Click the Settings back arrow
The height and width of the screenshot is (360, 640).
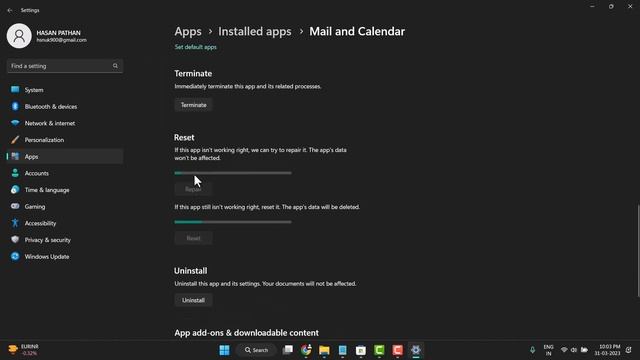[x=10, y=10]
